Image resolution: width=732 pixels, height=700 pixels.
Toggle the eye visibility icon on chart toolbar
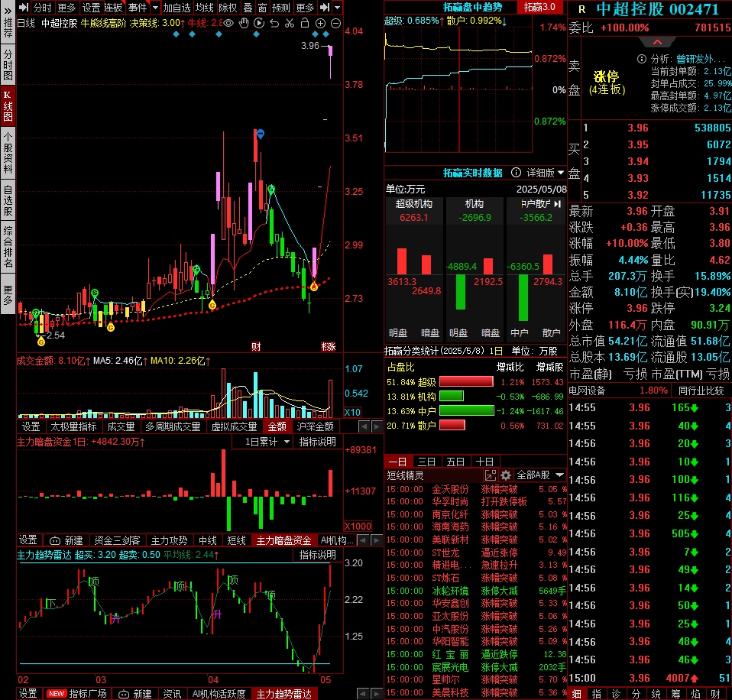[228, 23]
